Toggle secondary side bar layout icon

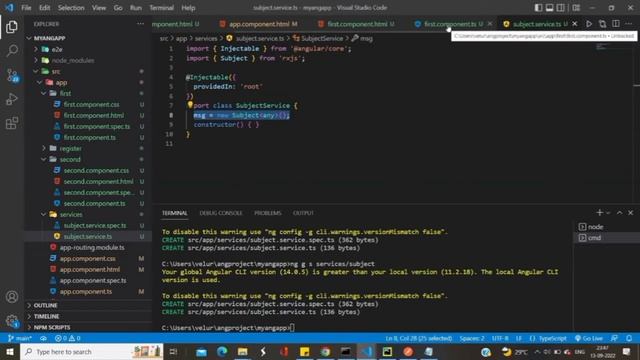tap(561, 8)
